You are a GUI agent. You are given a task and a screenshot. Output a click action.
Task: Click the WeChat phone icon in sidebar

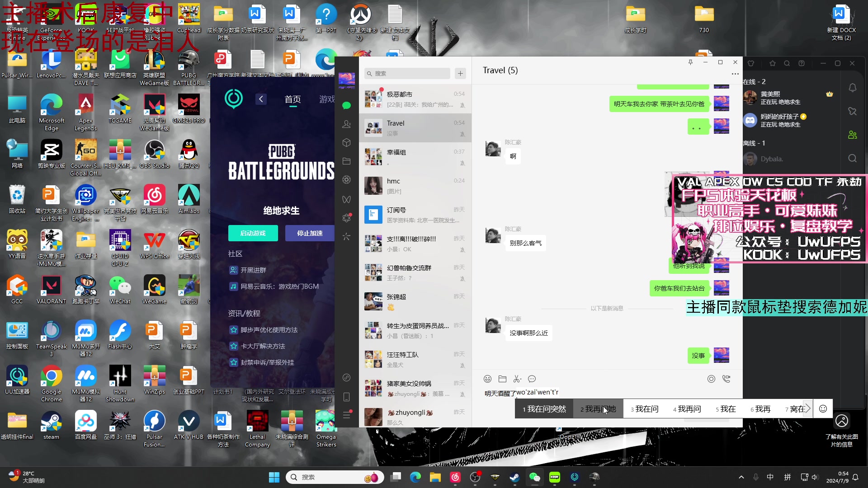[347, 397]
